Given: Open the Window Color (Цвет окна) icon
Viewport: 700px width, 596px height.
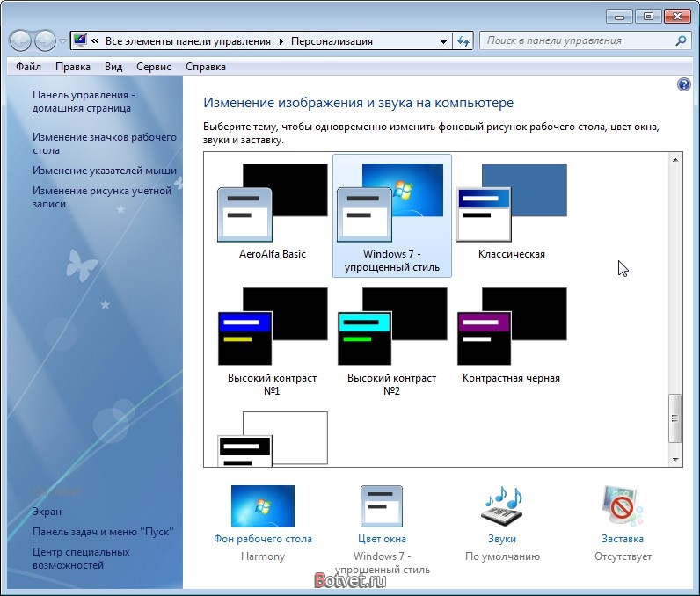Looking at the screenshot, I should click(x=382, y=506).
